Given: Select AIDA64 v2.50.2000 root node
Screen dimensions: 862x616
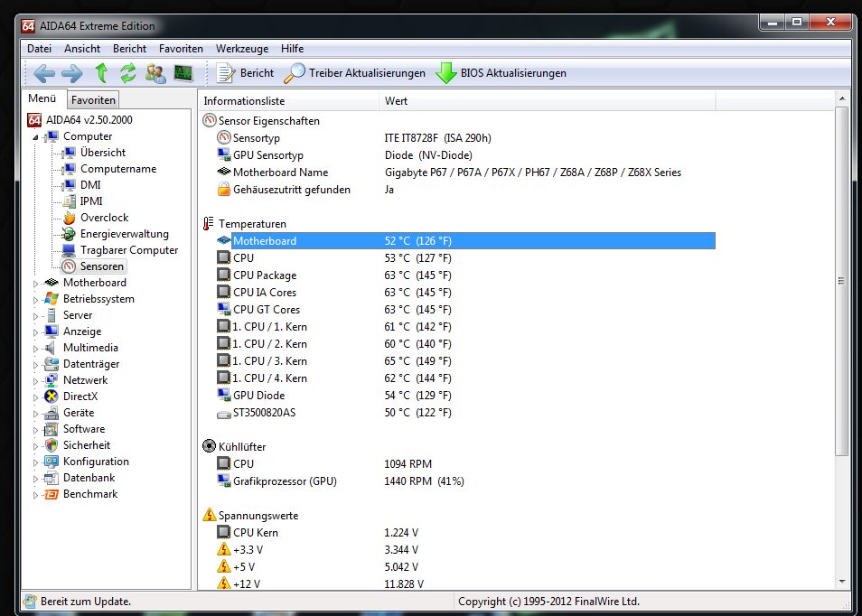Looking at the screenshot, I should (89, 120).
